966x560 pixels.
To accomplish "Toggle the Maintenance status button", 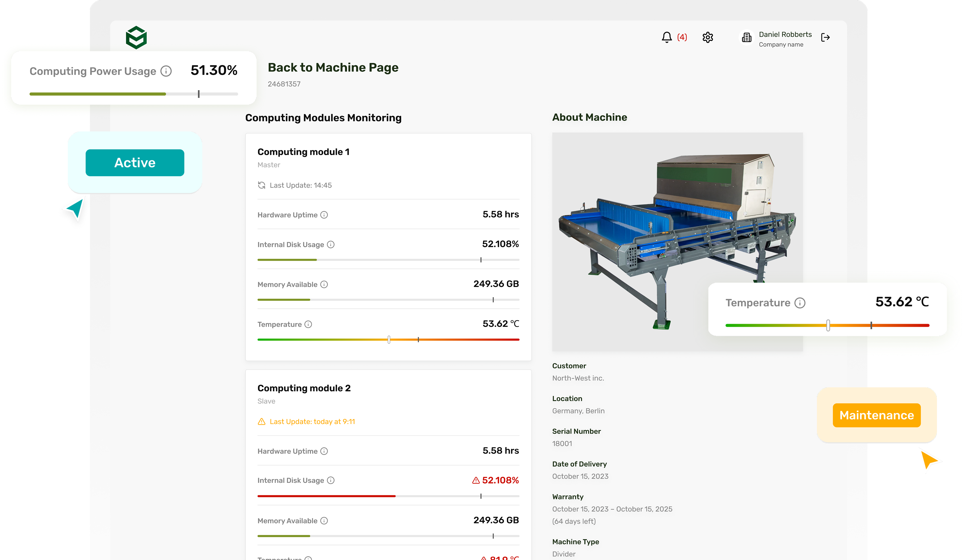I will pos(876,415).
